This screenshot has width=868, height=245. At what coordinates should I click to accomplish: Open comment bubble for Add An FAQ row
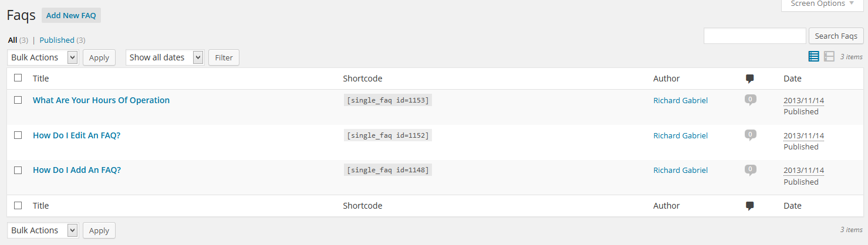749,170
